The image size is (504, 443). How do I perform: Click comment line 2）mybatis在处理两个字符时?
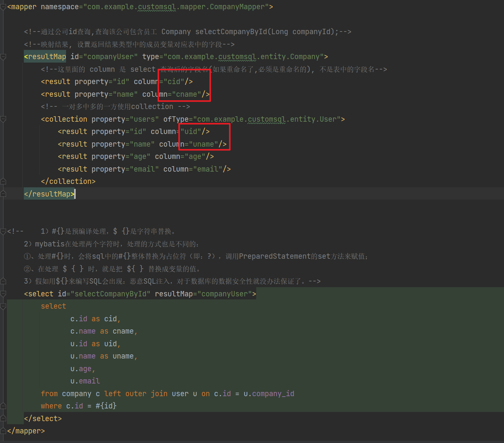click(111, 244)
